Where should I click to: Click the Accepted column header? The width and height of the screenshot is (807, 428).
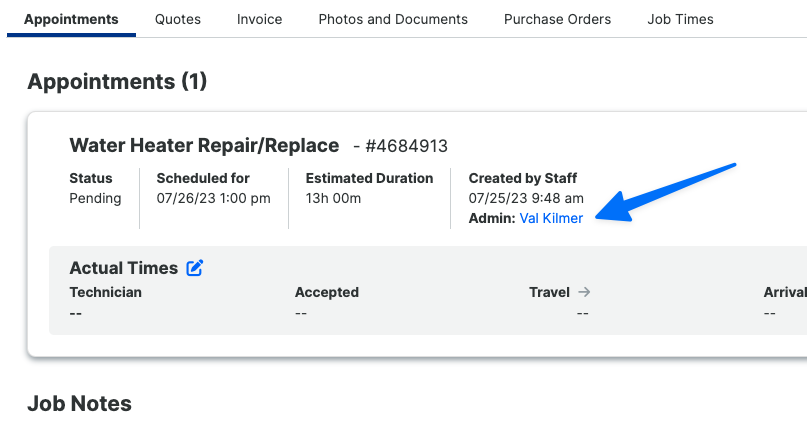[x=326, y=292]
